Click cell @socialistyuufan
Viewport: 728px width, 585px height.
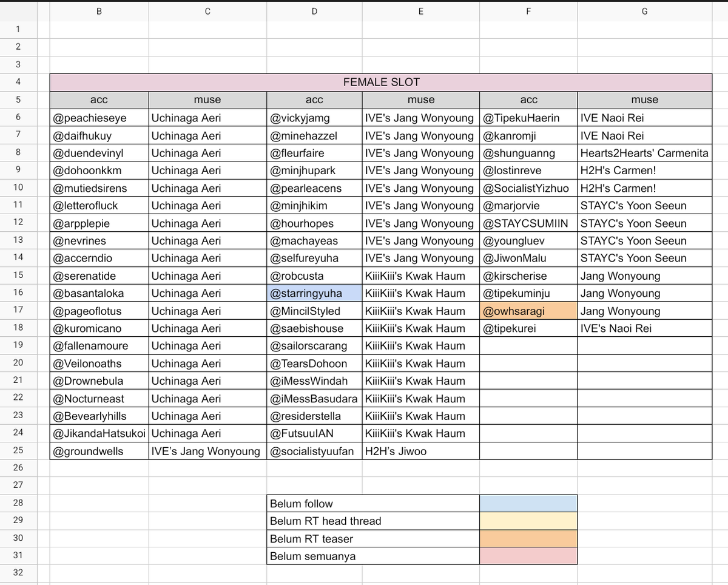[314, 451]
